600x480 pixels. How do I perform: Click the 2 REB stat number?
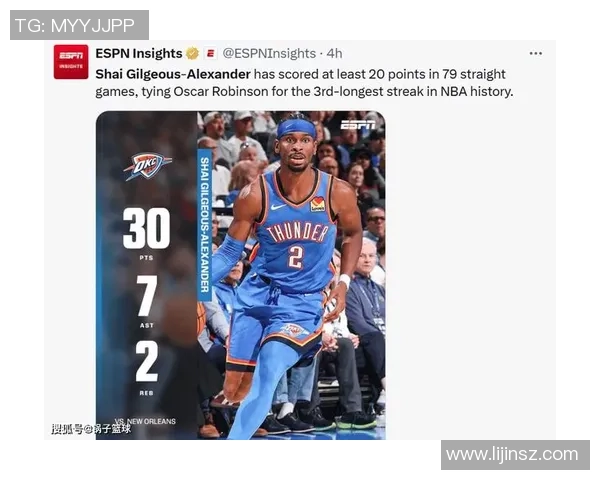coord(147,361)
